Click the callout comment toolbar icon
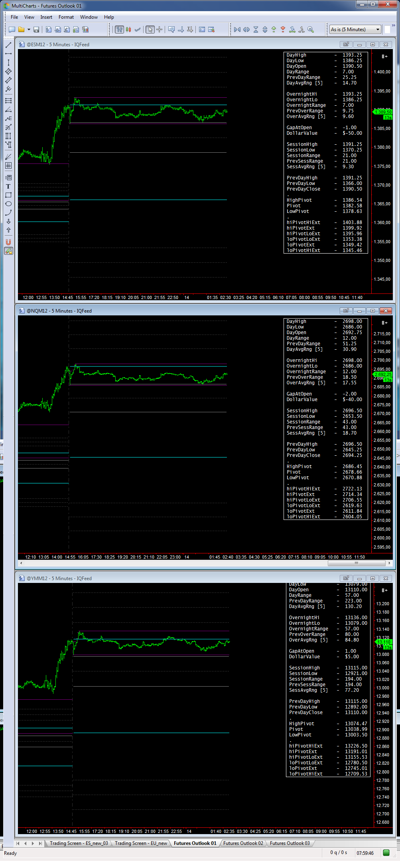The image size is (400, 868). point(171,30)
